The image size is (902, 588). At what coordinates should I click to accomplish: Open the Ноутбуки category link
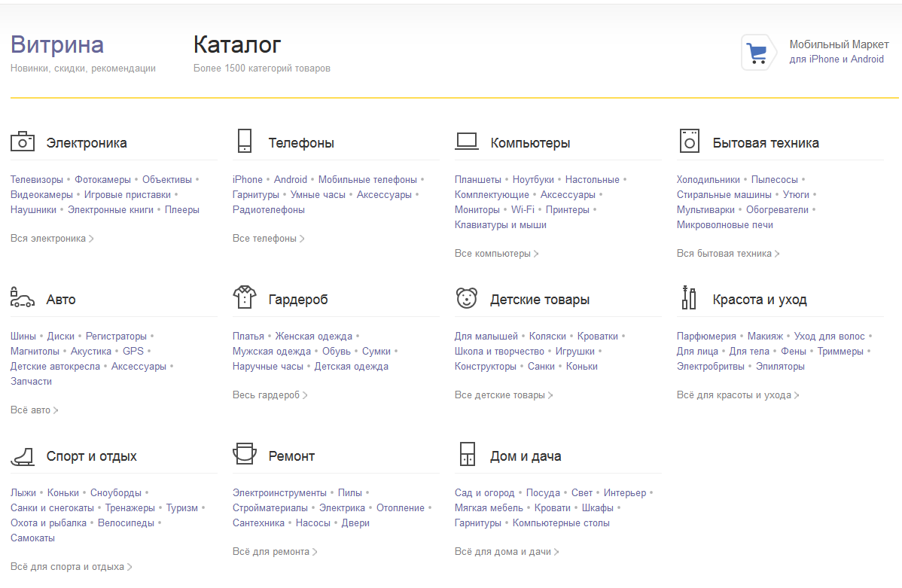pyautogui.click(x=533, y=180)
